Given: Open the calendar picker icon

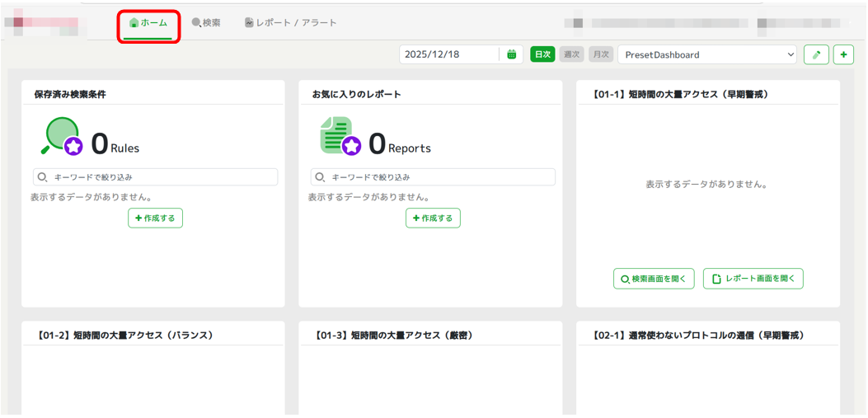Looking at the screenshot, I should point(512,54).
